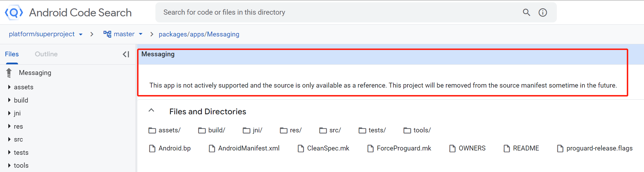Open the assets/ folder icon
Viewport: 644px width, 172px height.
click(x=152, y=130)
